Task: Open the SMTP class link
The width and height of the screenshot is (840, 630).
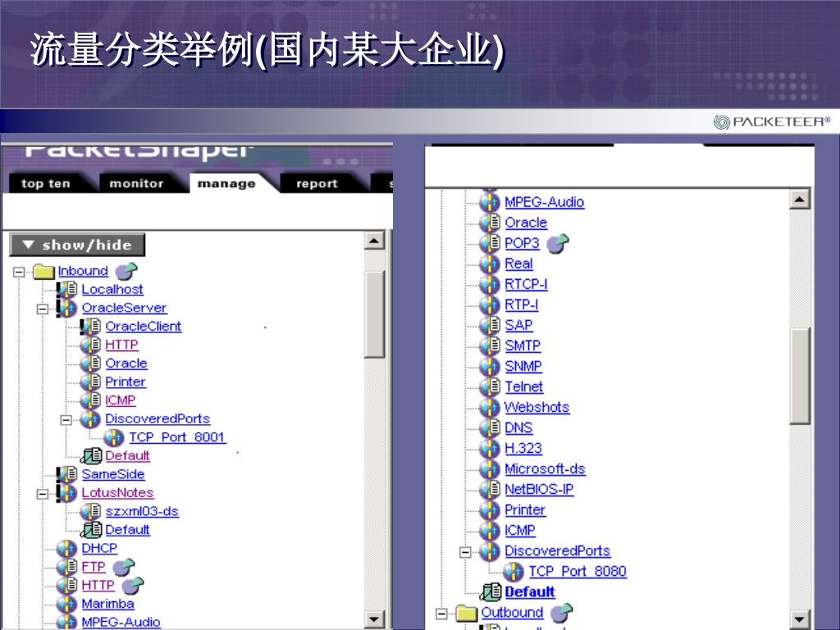Action: (523, 345)
